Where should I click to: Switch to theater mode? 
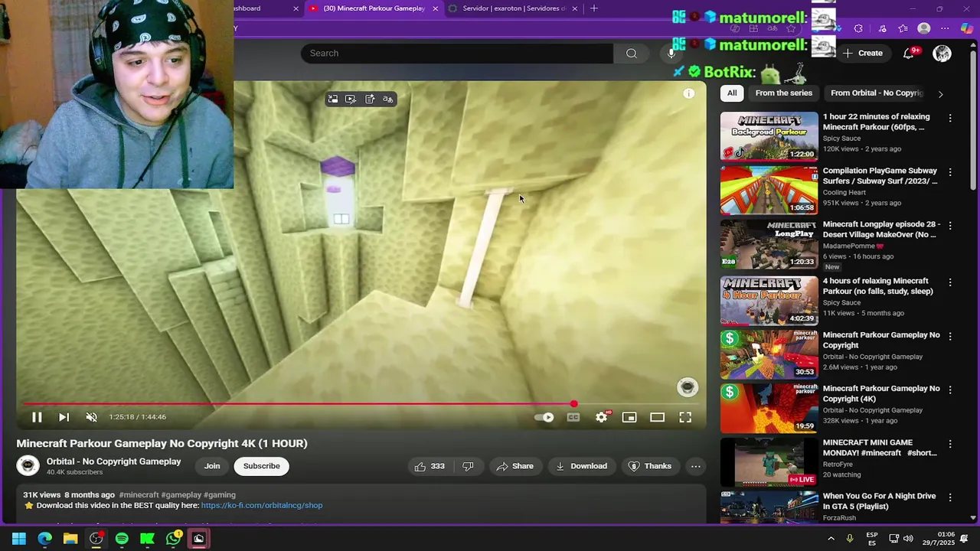point(657,417)
